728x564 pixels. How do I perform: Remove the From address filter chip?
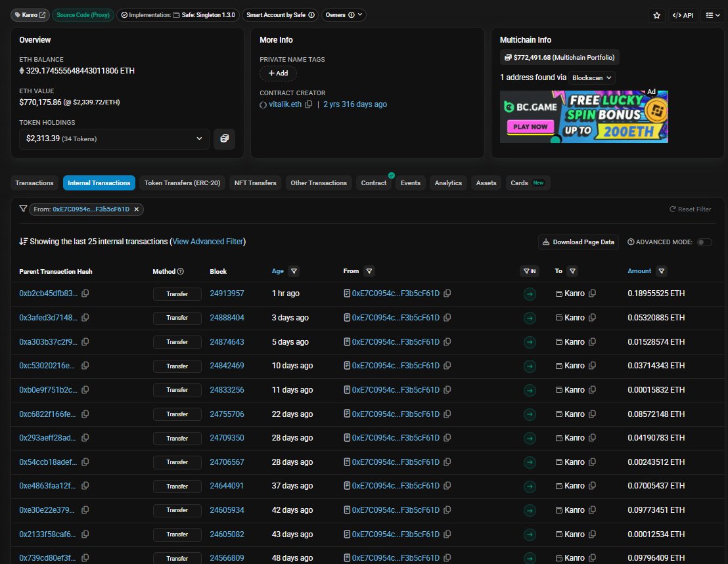pyautogui.click(x=137, y=209)
